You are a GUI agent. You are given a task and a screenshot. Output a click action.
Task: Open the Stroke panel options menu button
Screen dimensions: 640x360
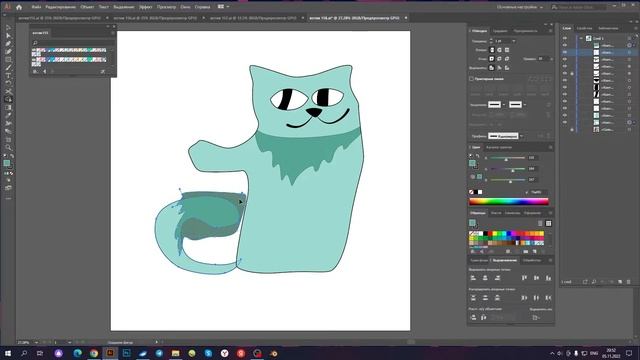click(550, 31)
